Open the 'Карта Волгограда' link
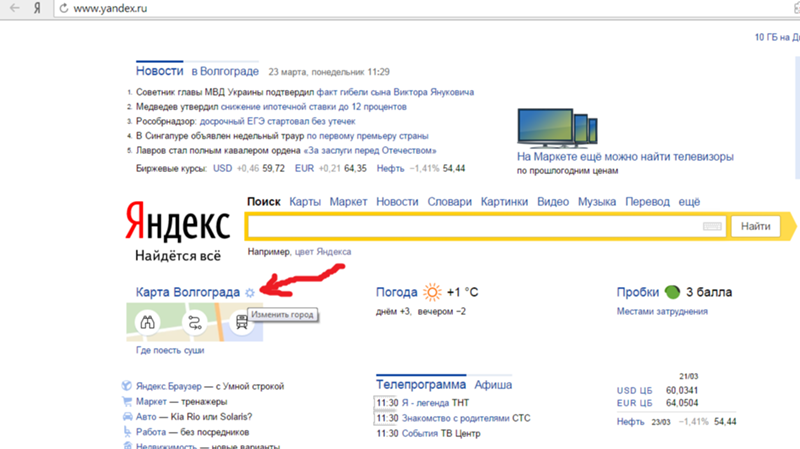Screen dimensions: 800x449 (x=188, y=292)
